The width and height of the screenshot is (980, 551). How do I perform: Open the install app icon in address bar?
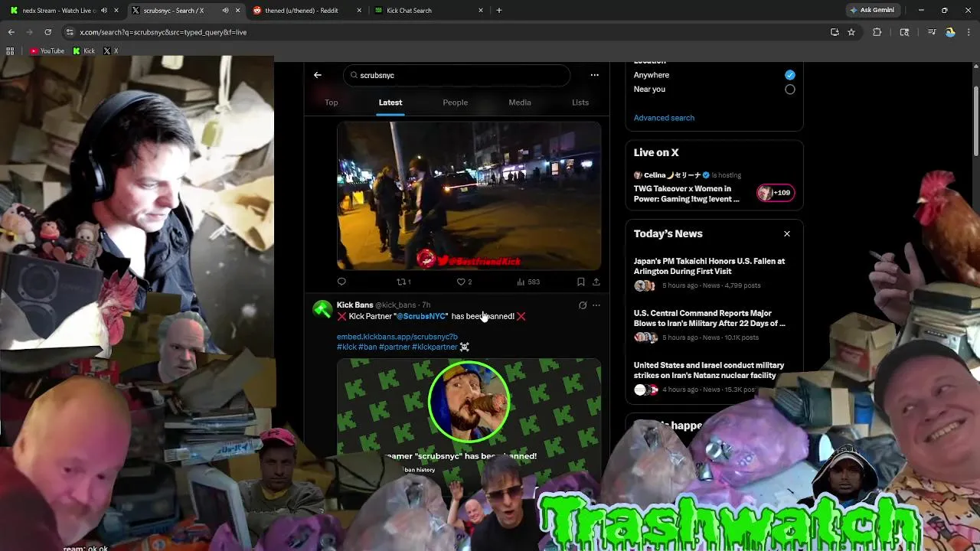coord(835,32)
